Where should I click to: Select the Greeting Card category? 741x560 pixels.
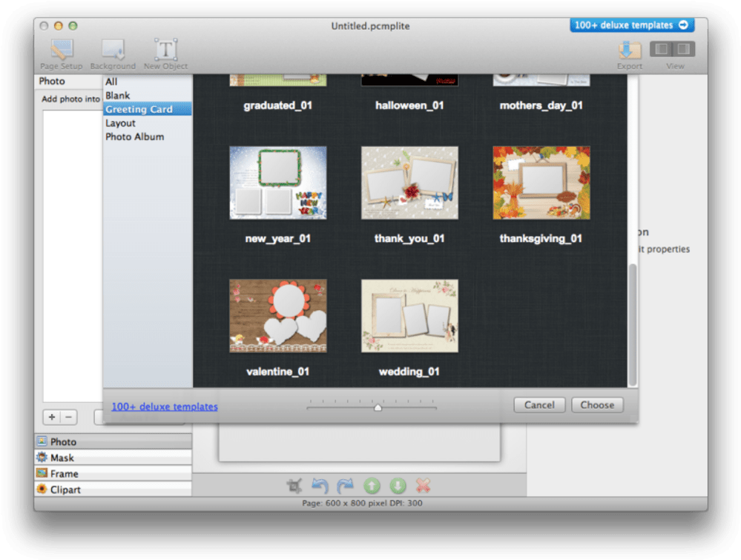pyautogui.click(x=148, y=109)
